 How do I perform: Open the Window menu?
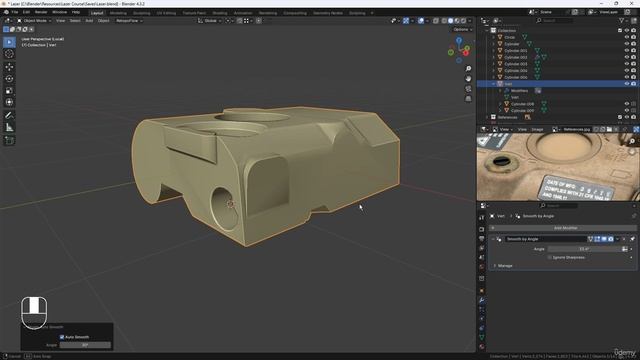tap(60, 12)
